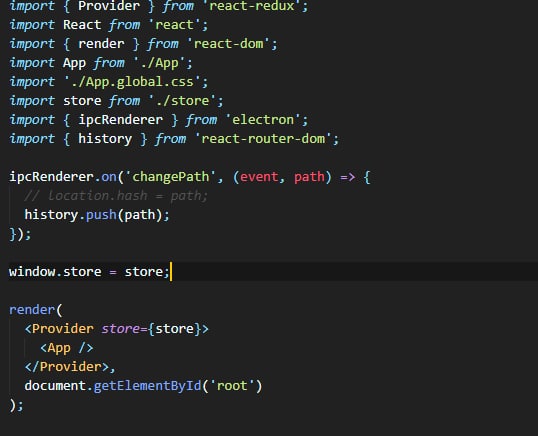The image size is (538, 436).
Task: Select 'react-dom' module string
Action: (x=228, y=44)
